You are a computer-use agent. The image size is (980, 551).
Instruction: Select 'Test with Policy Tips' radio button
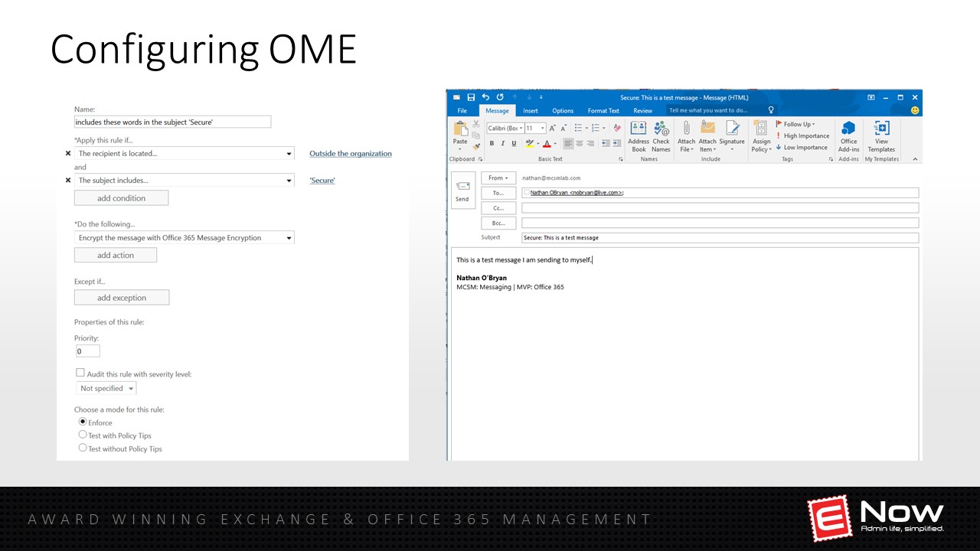tap(83, 435)
